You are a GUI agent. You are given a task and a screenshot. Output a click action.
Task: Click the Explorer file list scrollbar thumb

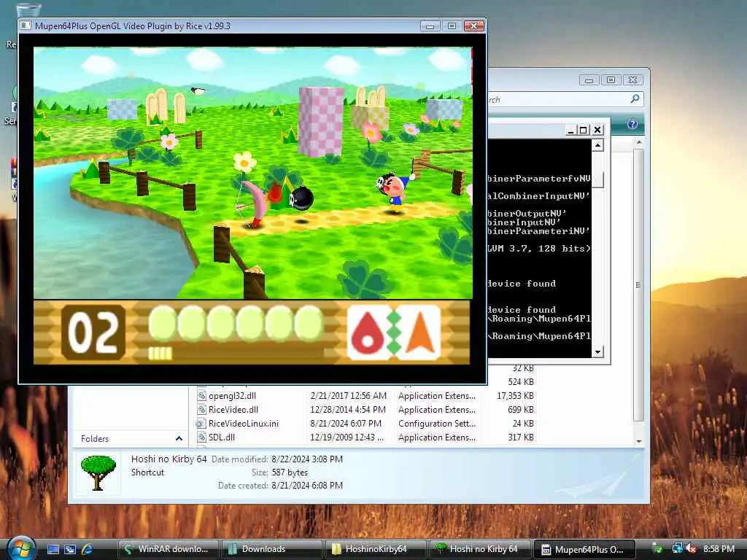(639, 285)
